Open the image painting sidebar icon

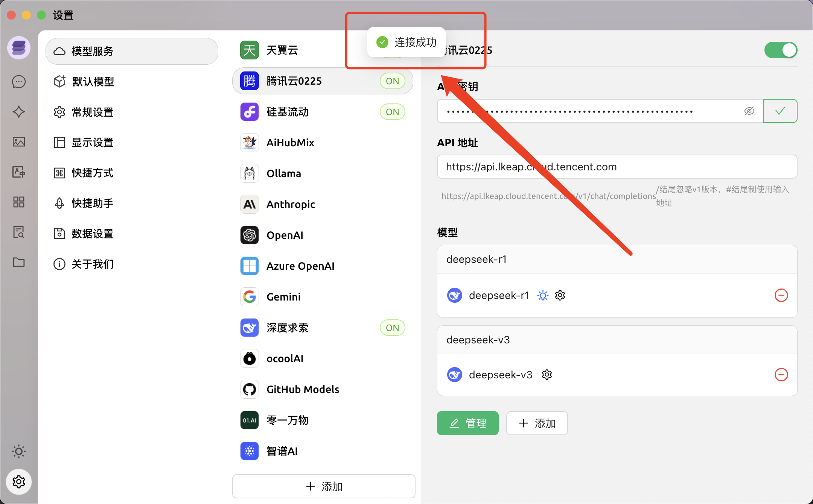click(19, 142)
